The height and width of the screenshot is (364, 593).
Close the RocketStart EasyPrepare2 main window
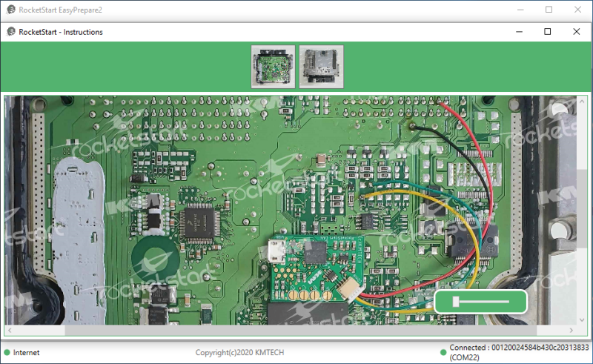click(x=576, y=10)
